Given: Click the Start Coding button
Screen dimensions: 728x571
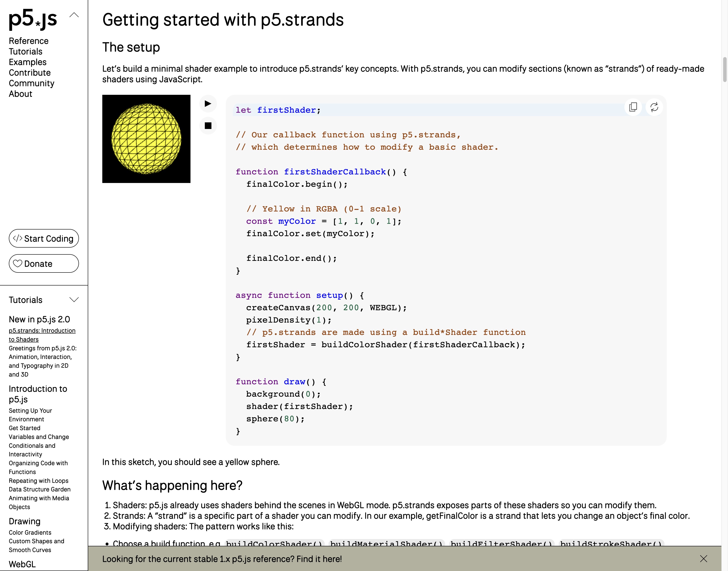Looking at the screenshot, I should [44, 238].
